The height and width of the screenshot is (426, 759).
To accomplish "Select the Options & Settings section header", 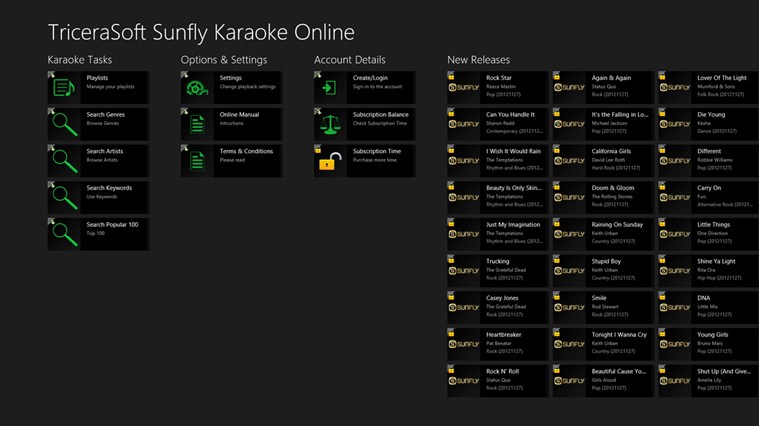I will coord(224,60).
